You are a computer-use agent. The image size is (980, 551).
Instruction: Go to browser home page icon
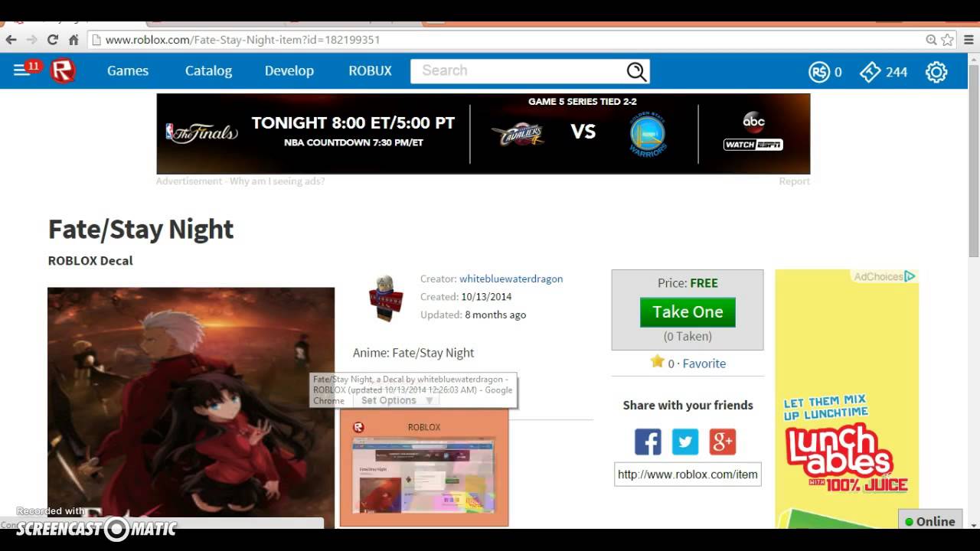coord(73,40)
